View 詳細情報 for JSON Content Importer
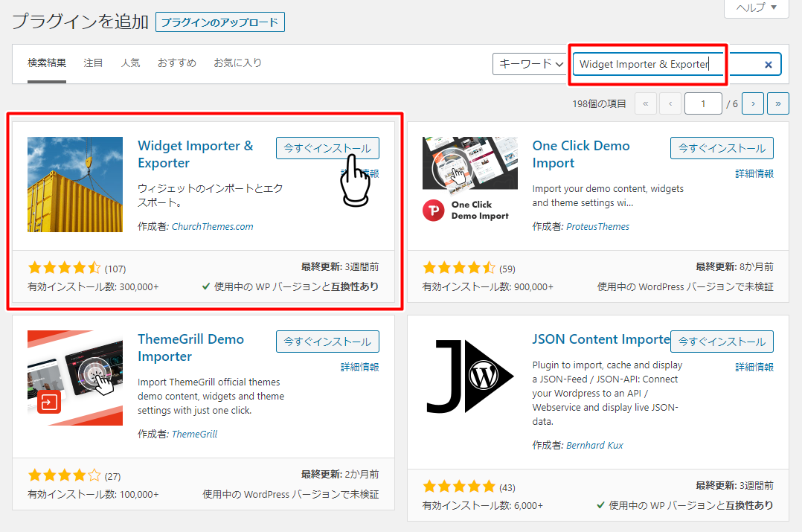Image resolution: width=802 pixels, height=532 pixels. [x=754, y=368]
